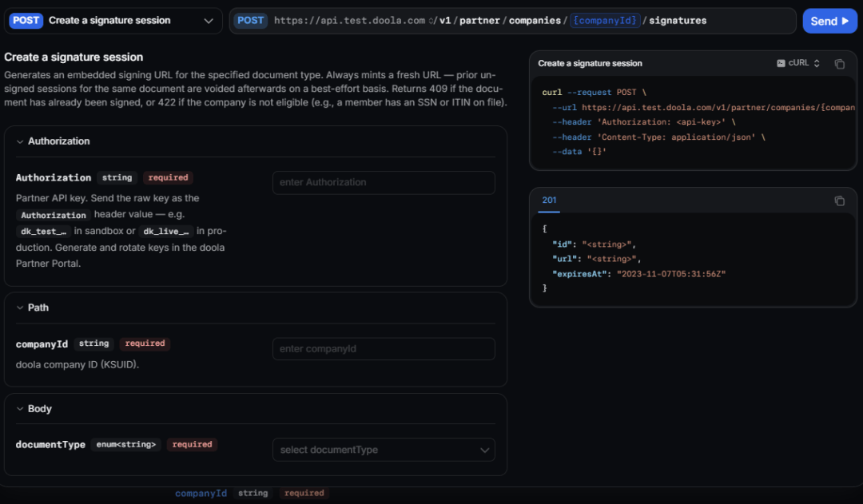Open the cURL language selector
863x504 pixels.
coord(798,63)
